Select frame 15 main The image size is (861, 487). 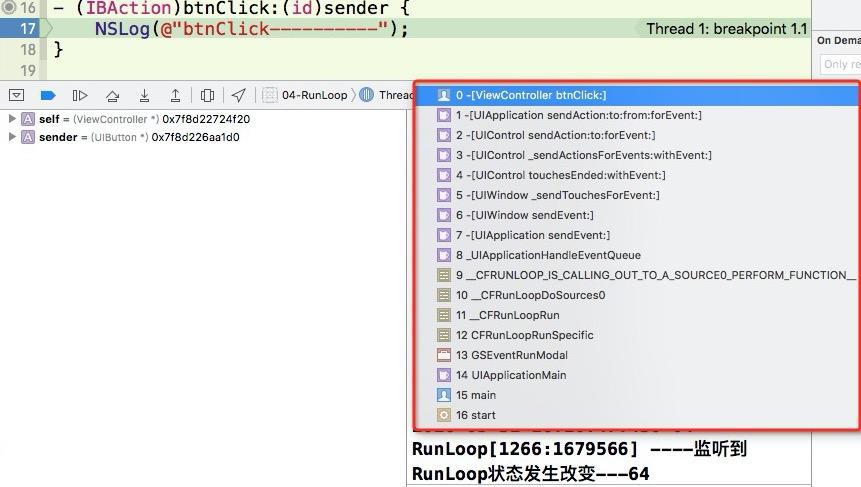point(637,395)
